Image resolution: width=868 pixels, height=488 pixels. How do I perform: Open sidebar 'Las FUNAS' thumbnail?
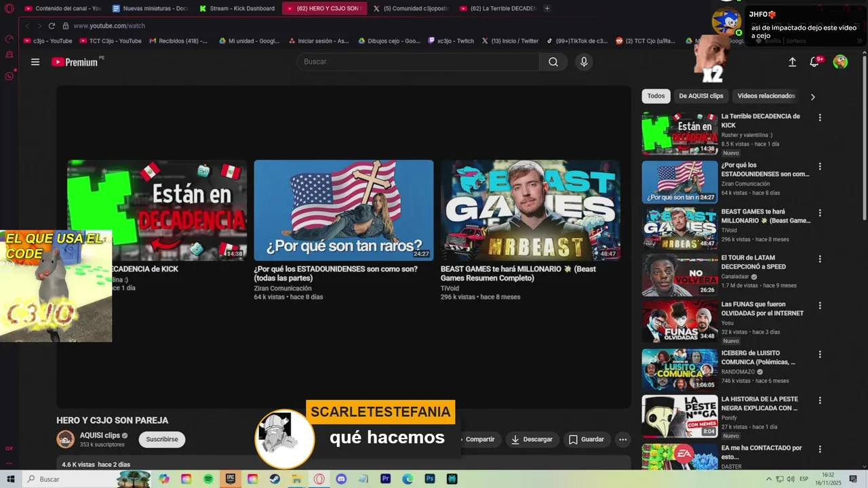(679, 322)
